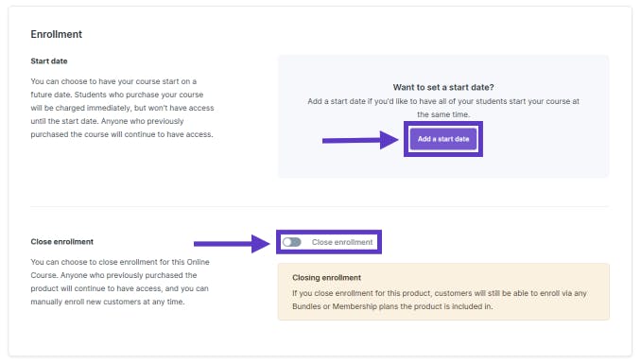This screenshot has height=364, width=641.
Task: Click the purple highlight border around Add a start date
Action: (x=443, y=123)
